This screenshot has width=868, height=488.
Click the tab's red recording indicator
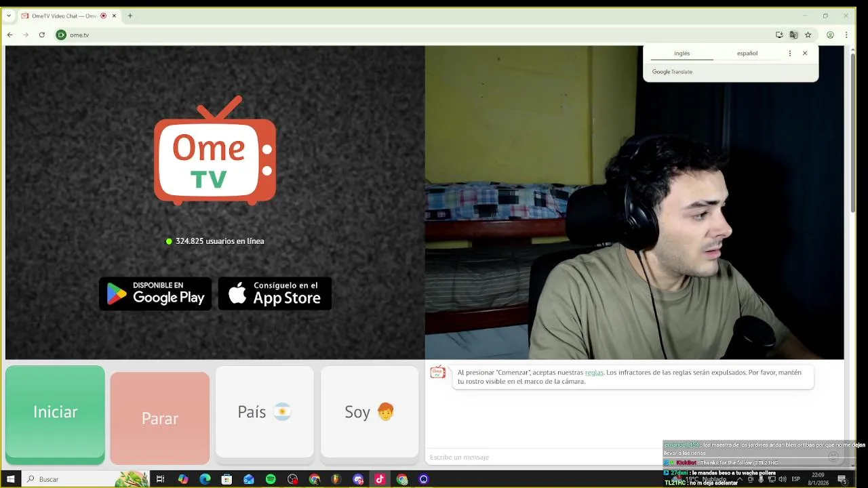(x=103, y=16)
